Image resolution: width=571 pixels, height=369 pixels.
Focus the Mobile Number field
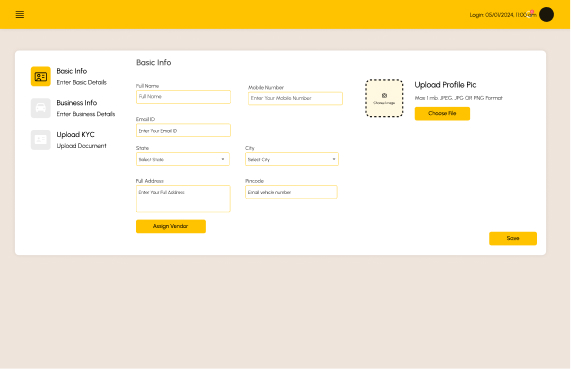pyautogui.click(x=295, y=98)
